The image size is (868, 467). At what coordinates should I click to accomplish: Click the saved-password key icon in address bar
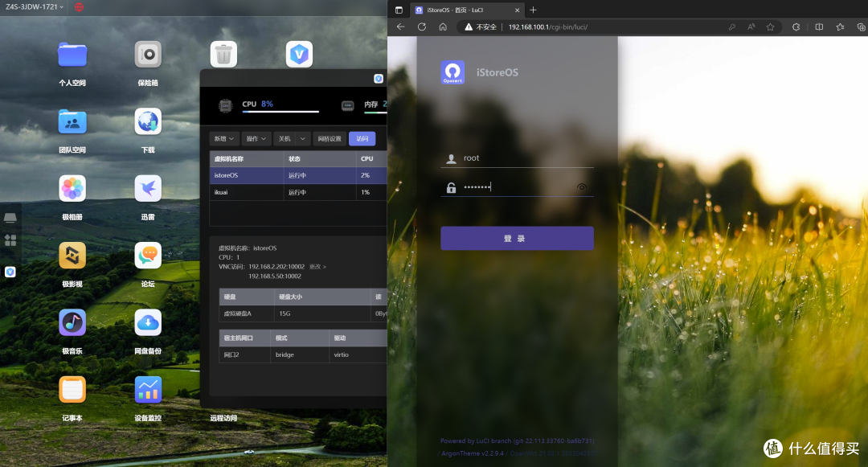pos(732,27)
